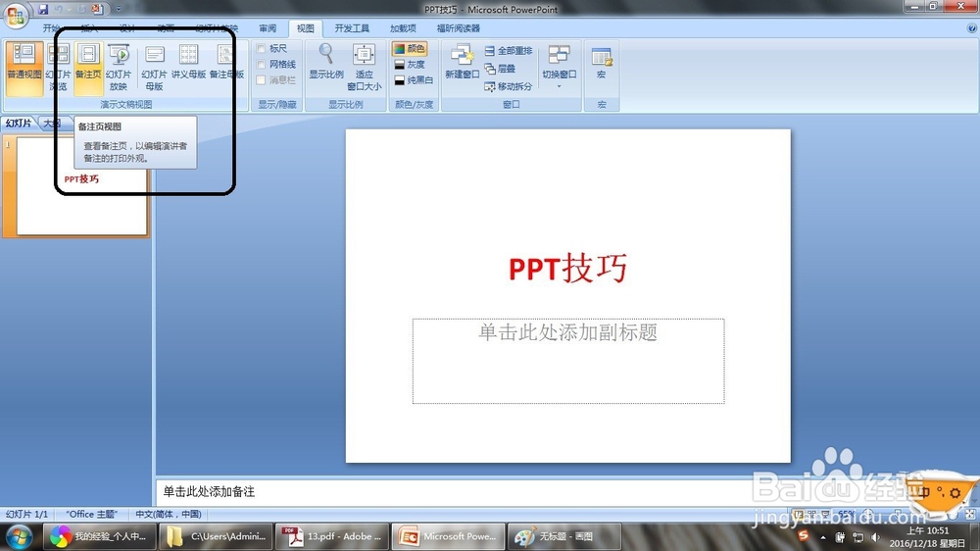Open the C:\Users\Admini... folder taskbar item
Screen dimensions: 980x551
(217, 536)
